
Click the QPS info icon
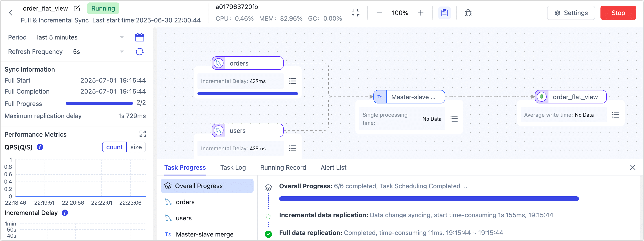tap(40, 147)
